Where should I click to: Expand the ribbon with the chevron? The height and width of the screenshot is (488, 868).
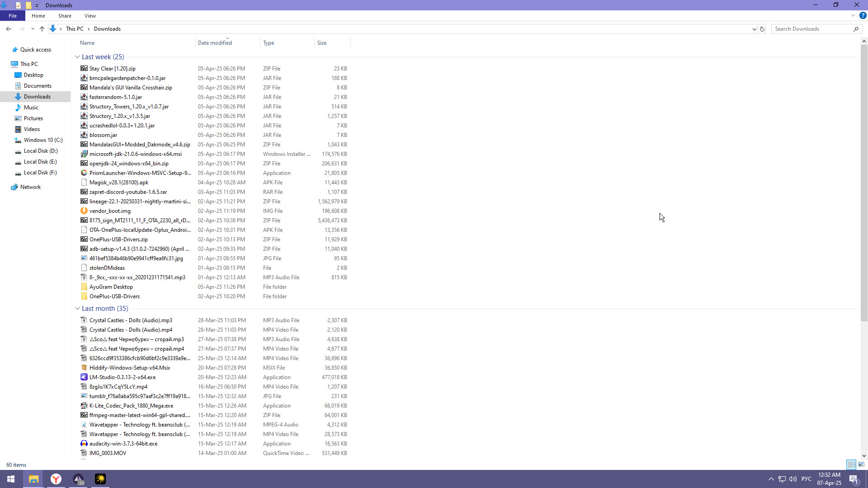[853, 16]
